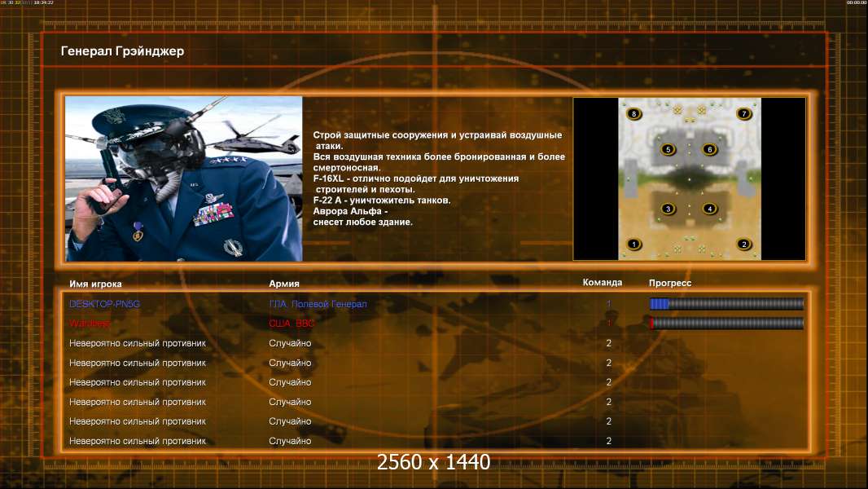This screenshot has height=489, width=868.
Task: Click the 'Команда' column header
Action: click(x=603, y=283)
